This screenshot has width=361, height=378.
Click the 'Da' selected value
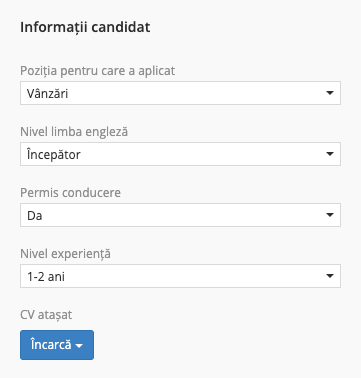35,216
